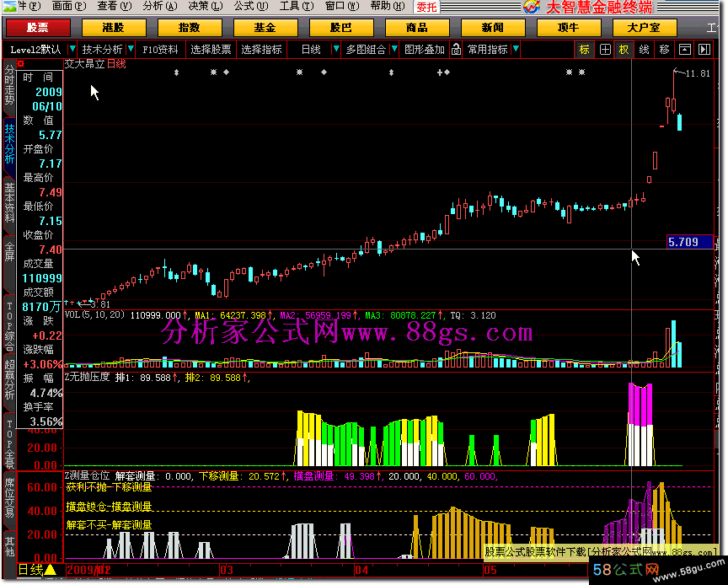
Task: Click the 大智慧 logo icon in title
Action: (532, 7)
